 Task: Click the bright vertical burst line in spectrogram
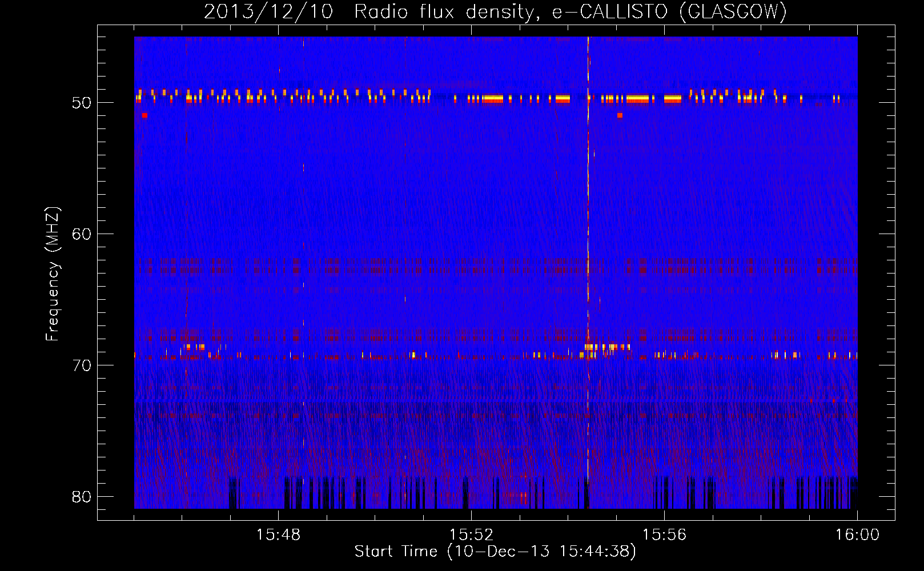coord(588,272)
